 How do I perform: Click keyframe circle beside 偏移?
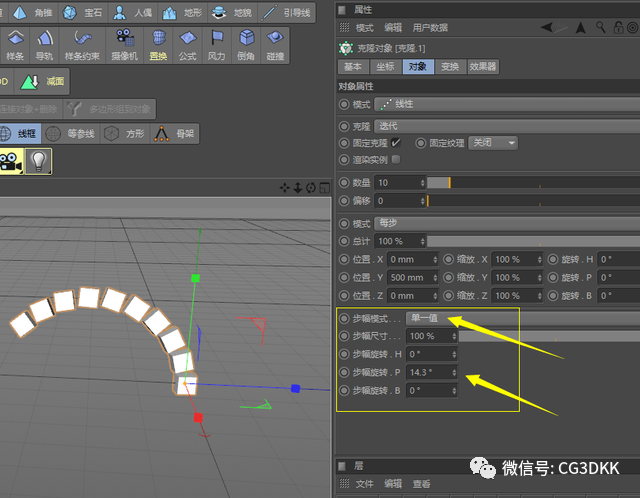click(344, 201)
